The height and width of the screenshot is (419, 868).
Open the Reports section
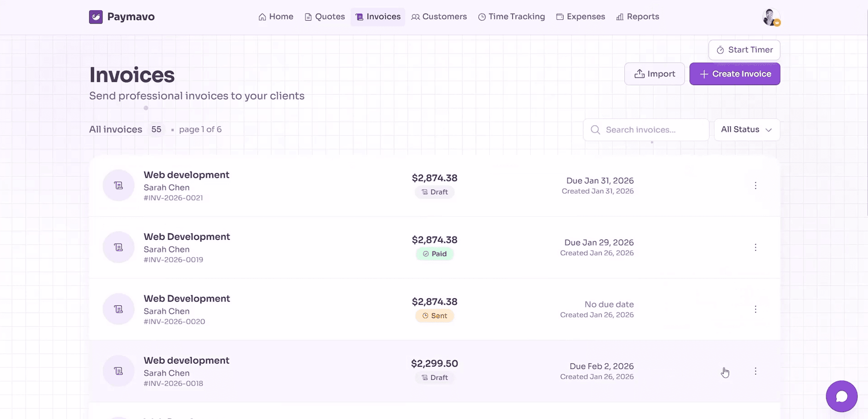pyautogui.click(x=638, y=17)
